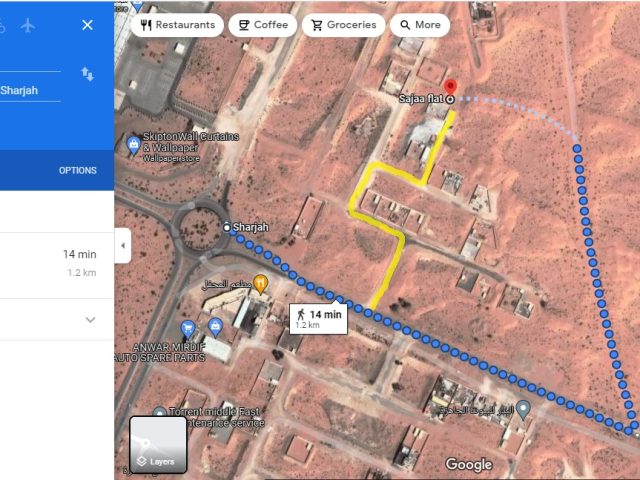The width and height of the screenshot is (640, 480).
Task: Click the 1.2 km distance text
Action: tap(82, 273)
